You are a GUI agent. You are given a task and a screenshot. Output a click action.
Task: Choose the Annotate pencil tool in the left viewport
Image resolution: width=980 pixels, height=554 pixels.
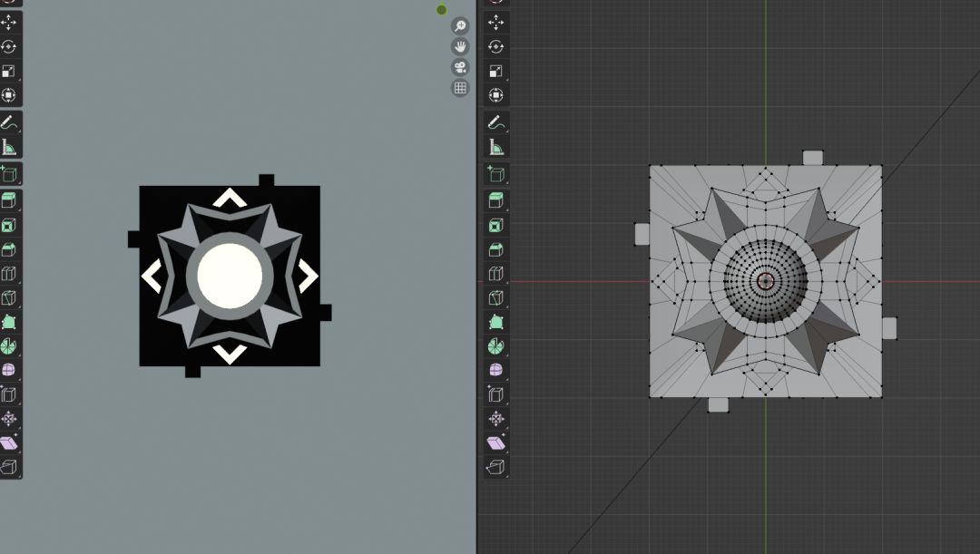(9, 122)
